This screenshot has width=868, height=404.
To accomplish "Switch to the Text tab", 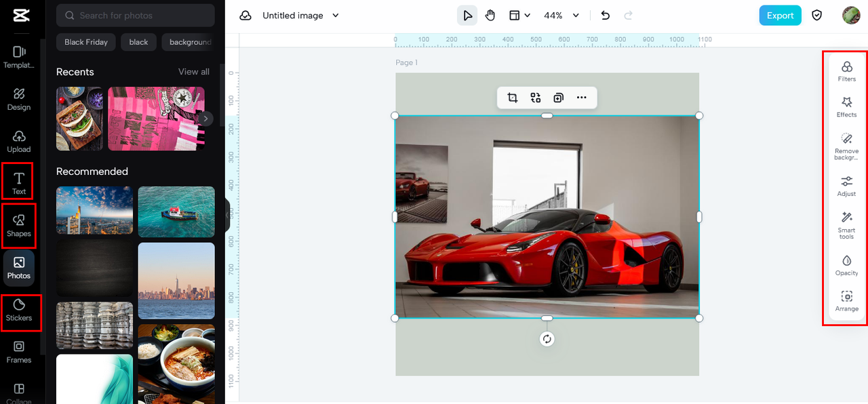I will pos(19,182).
